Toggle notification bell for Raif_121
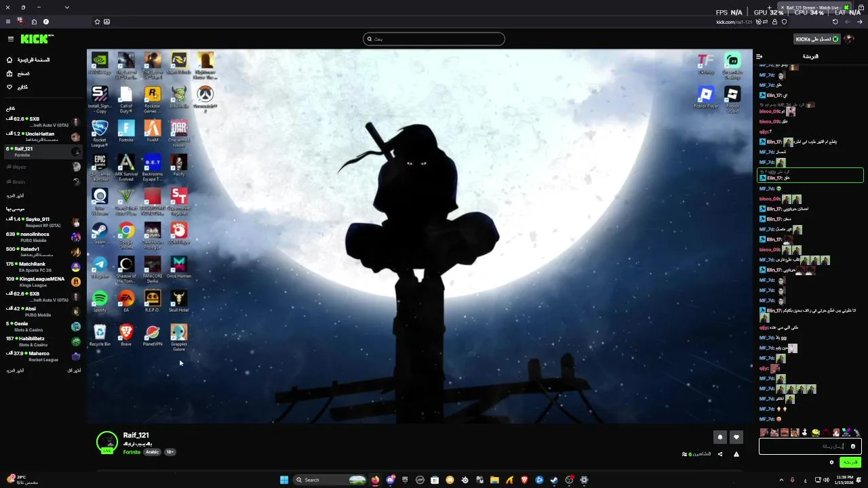The image size is (868, 488). click(x=720, y=437)
